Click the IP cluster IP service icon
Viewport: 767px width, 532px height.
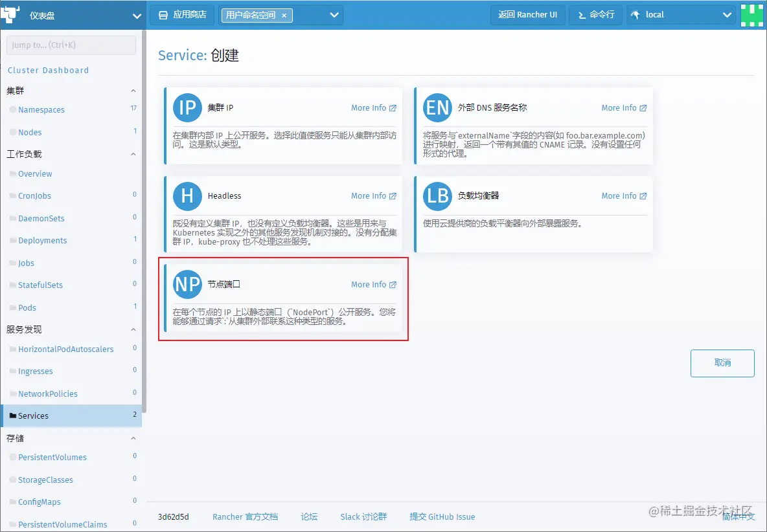[187, 107]
